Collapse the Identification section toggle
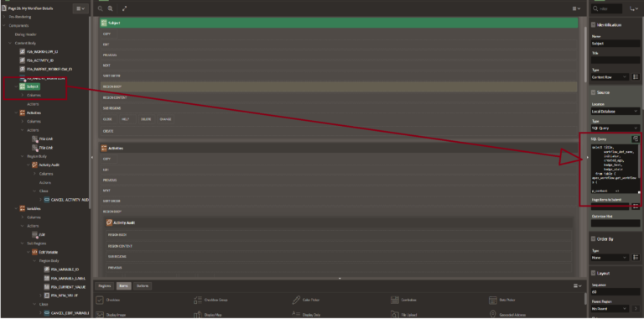 593,25
